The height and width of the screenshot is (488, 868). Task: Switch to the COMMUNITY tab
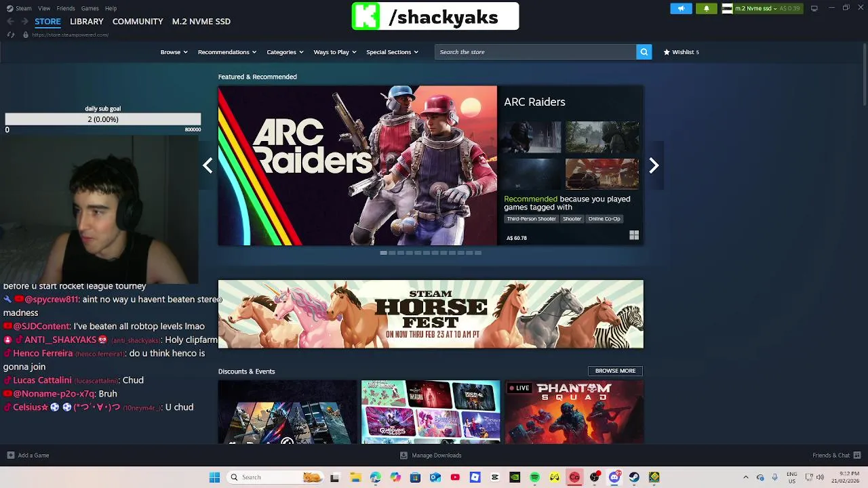tap(138, 21)
